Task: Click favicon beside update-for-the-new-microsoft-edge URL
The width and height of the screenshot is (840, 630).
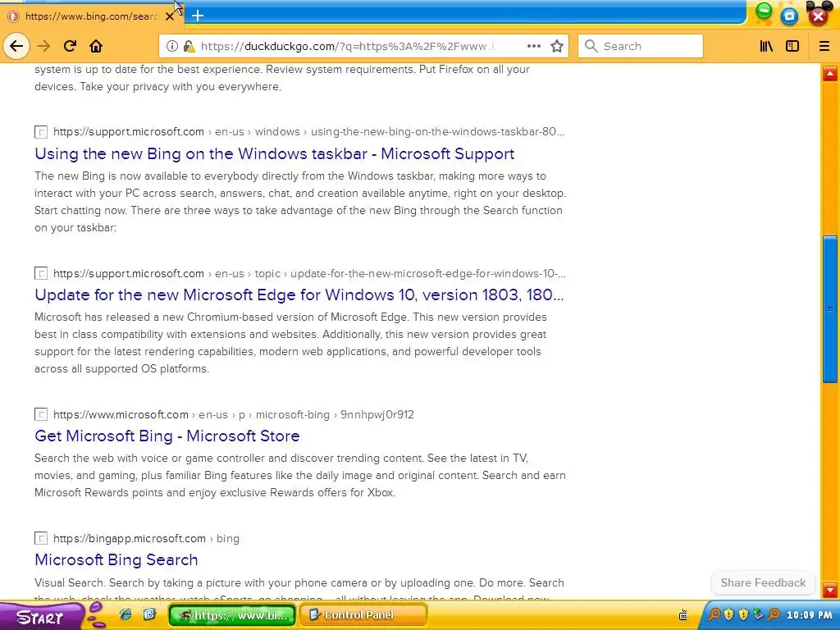Action: coord(41,273)
